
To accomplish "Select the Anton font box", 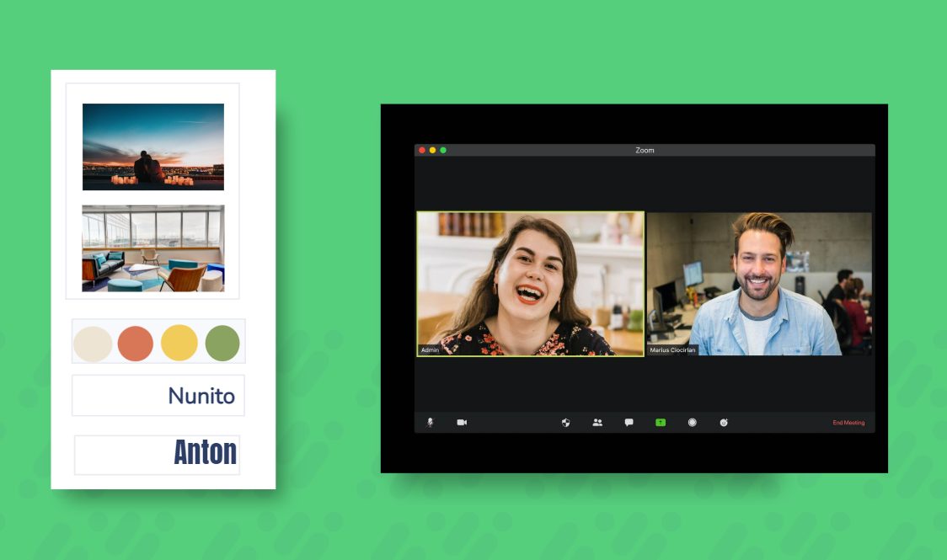I will pyautogui.click(x=158, y=455).
